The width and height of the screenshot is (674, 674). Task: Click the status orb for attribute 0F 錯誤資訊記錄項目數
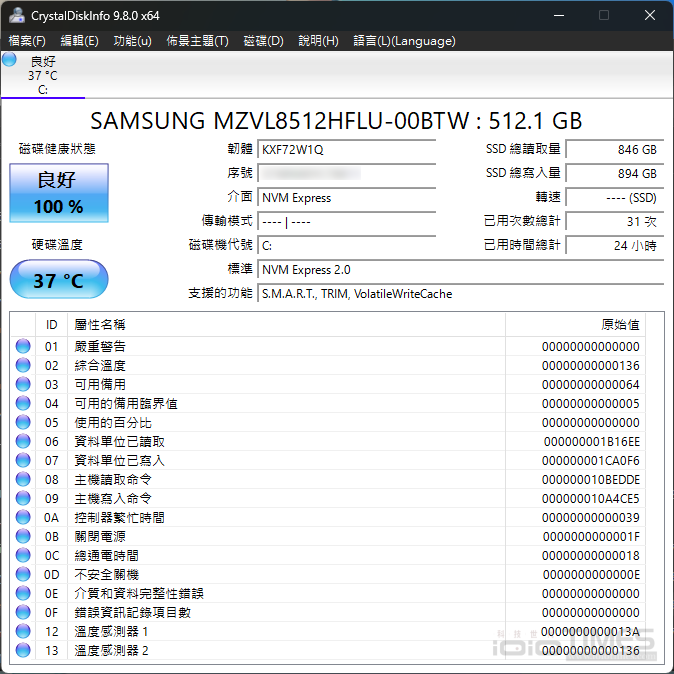click(x=23, y=612)
